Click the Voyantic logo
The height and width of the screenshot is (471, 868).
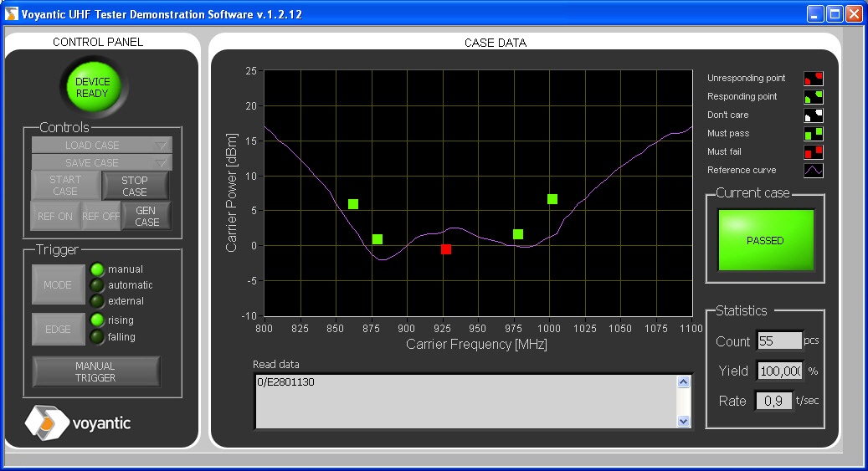click(79, 422)
